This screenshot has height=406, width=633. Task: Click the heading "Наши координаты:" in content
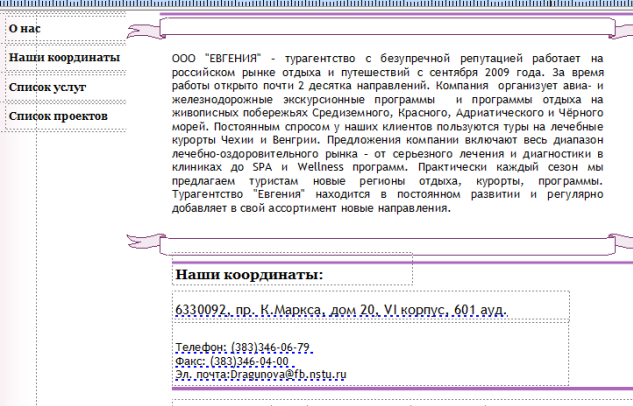pyautogui.click(x=248, y=274)
